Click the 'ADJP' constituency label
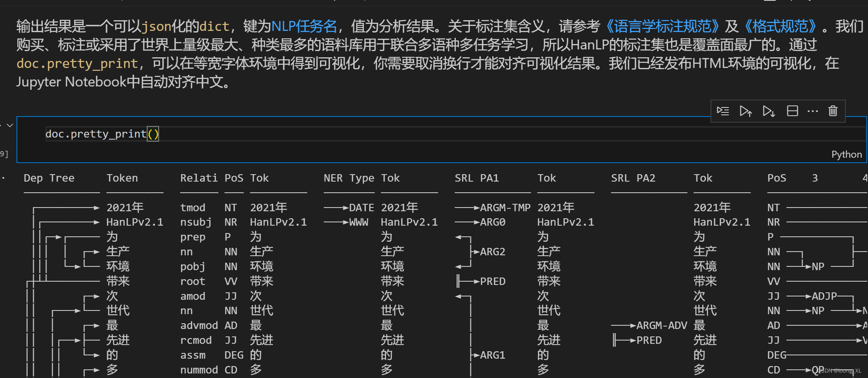Image resolution: width=868 pixels, height=378 pixels. pyautogui.click(x=824, y=296)
